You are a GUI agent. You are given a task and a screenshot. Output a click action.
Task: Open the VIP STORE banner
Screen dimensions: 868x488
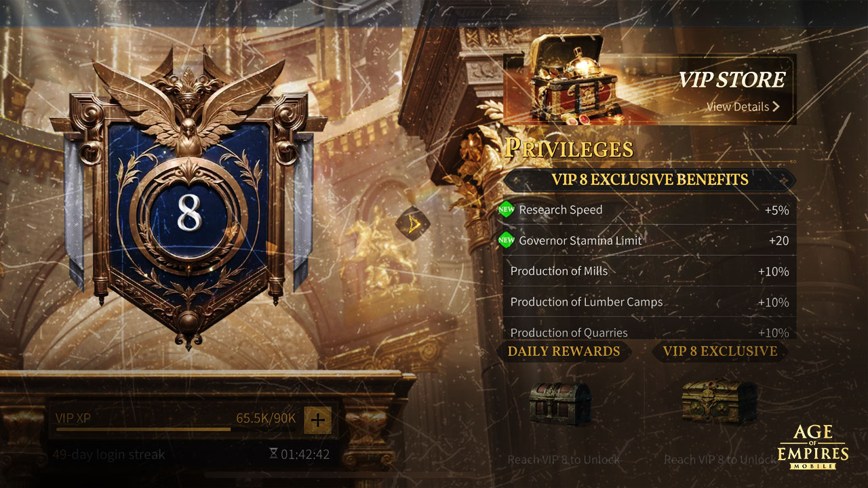650,89
